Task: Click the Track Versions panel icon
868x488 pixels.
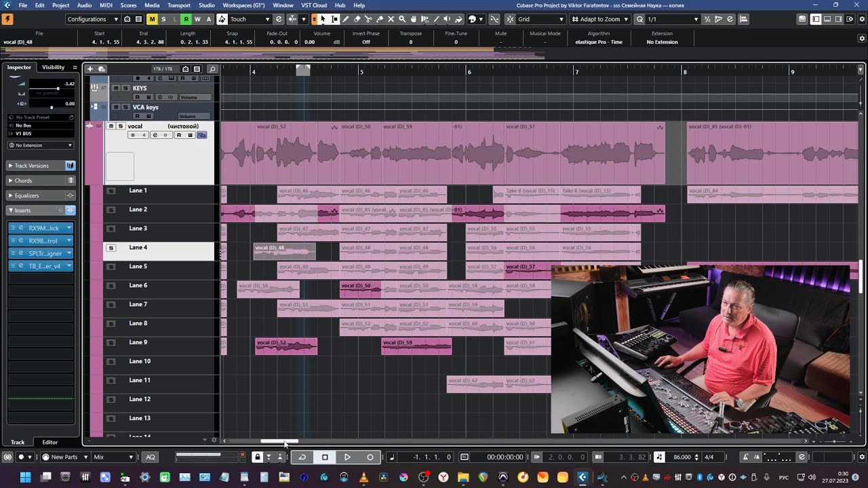Action: pos(70,165)
